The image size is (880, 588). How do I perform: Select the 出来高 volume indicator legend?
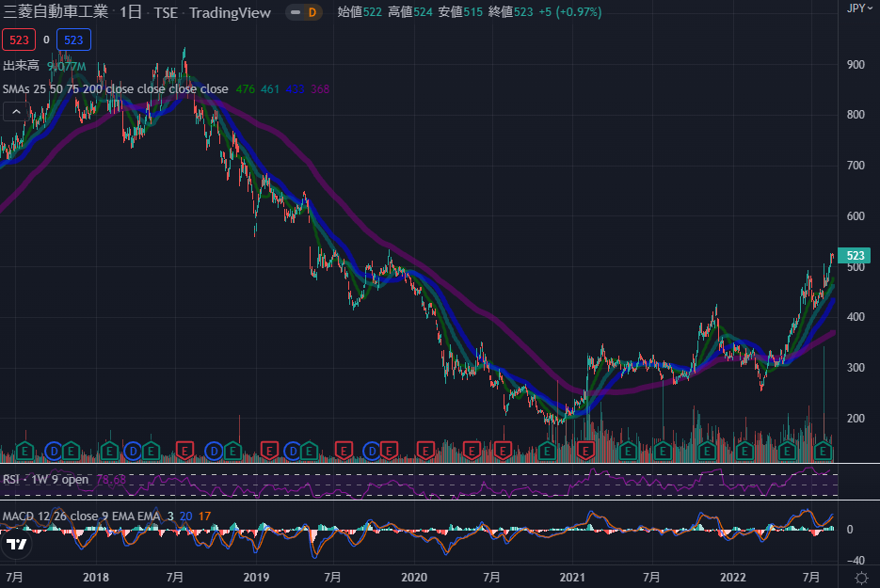22,66
